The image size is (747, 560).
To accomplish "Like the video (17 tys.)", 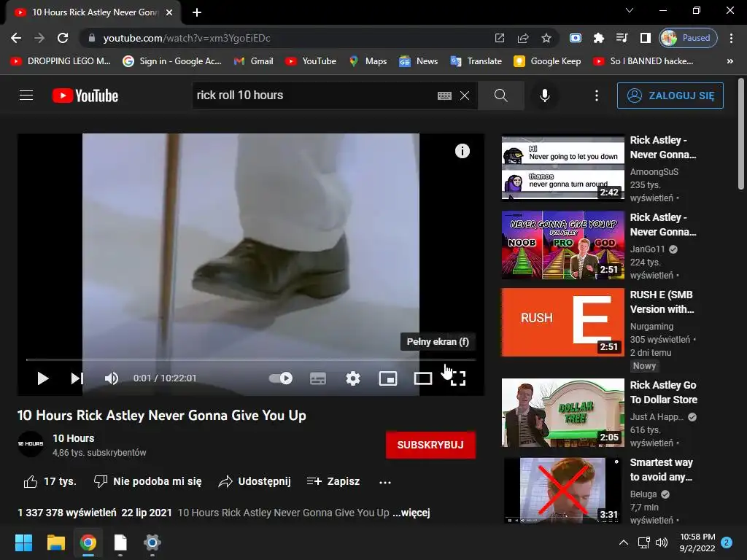I will coord(50,481).
